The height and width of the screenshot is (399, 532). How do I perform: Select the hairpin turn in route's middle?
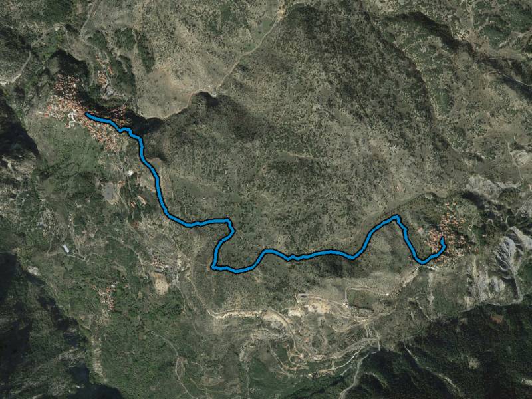click(x=230, y=227)
